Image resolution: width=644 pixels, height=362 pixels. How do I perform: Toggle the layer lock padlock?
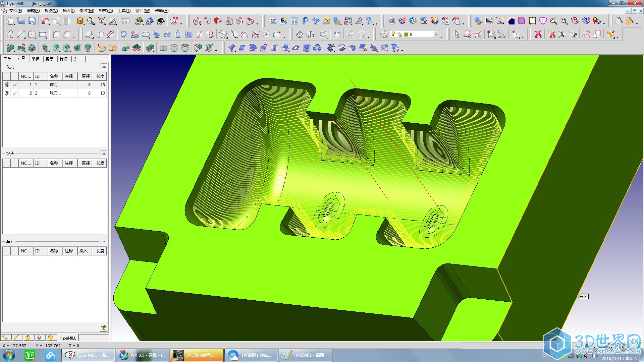click(400, 35)
